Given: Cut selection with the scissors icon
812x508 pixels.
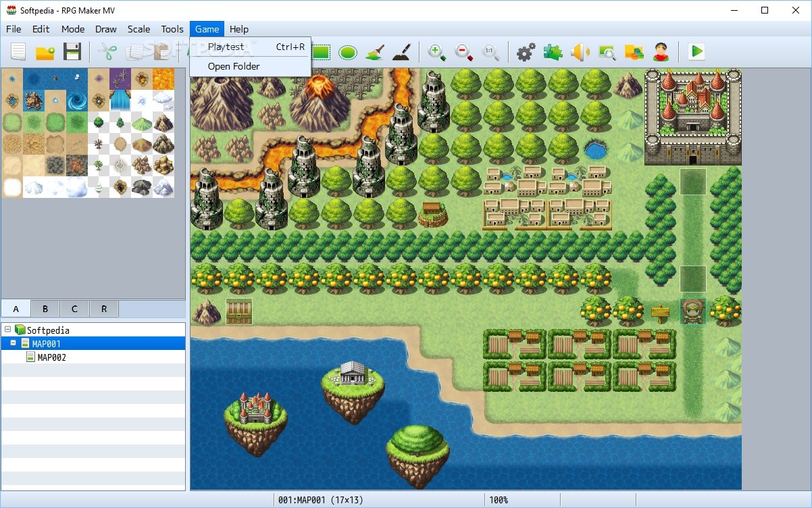Looking at the screenshot, I should click(107, 51).
